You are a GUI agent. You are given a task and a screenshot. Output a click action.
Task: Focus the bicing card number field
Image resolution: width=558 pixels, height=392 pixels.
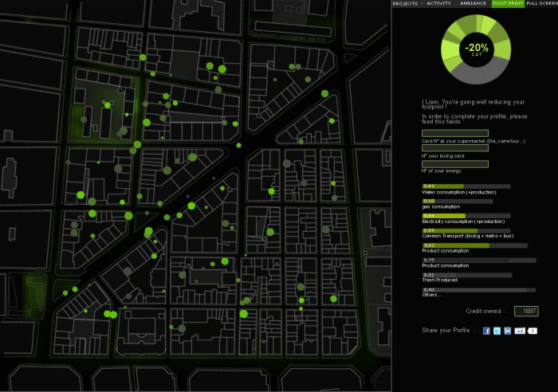[x=455, y=148]
